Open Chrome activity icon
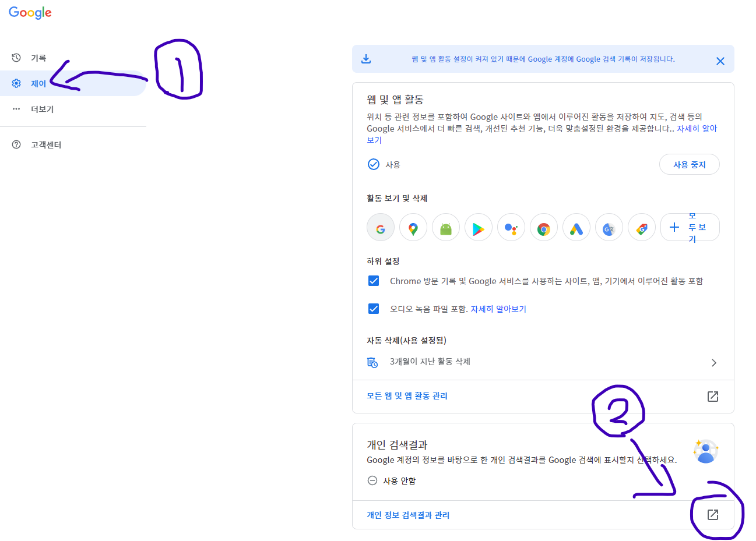This screenshot has width=756, height=541. tap(544, 228)
